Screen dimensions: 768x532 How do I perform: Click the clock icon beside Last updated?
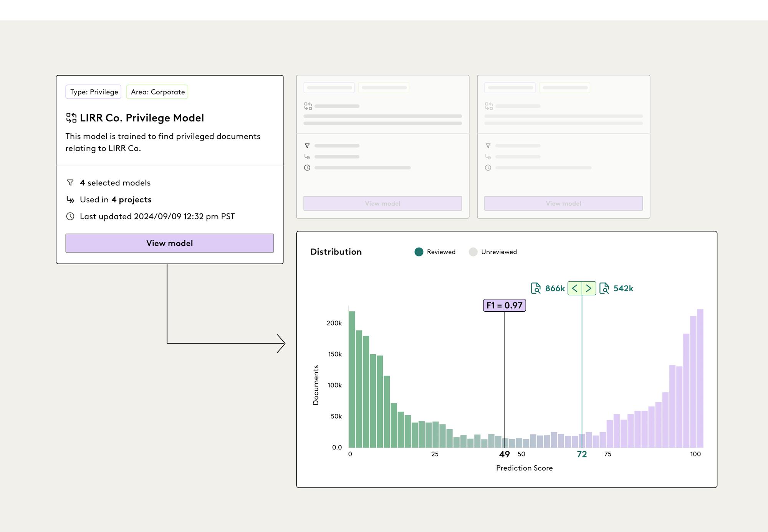pos(70,216)
